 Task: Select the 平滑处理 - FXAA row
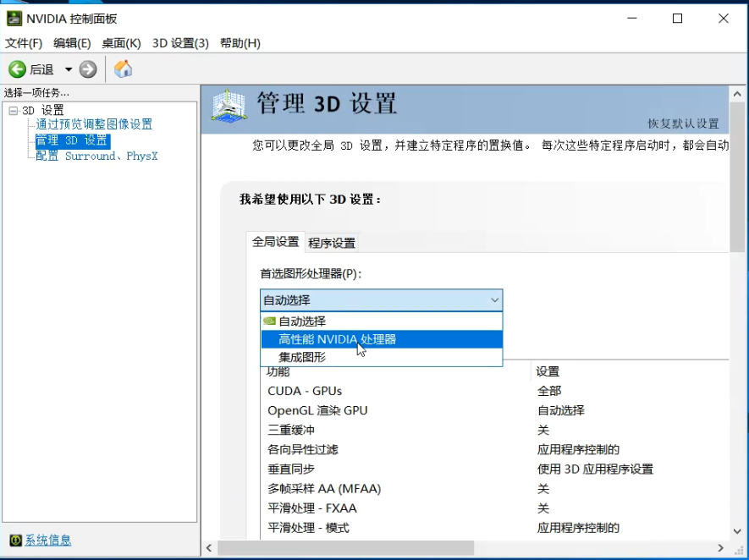click(x=495, y=508)
